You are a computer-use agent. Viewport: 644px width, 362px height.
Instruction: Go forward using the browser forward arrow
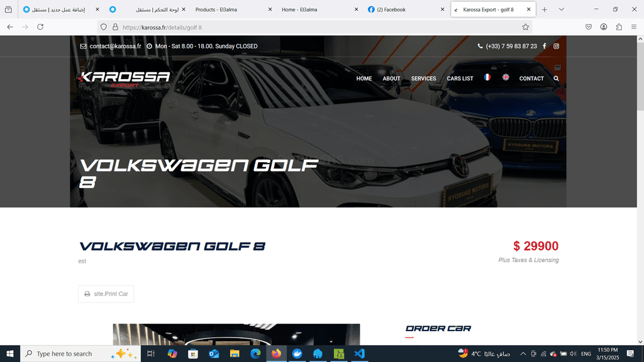[x=25, y=26]
